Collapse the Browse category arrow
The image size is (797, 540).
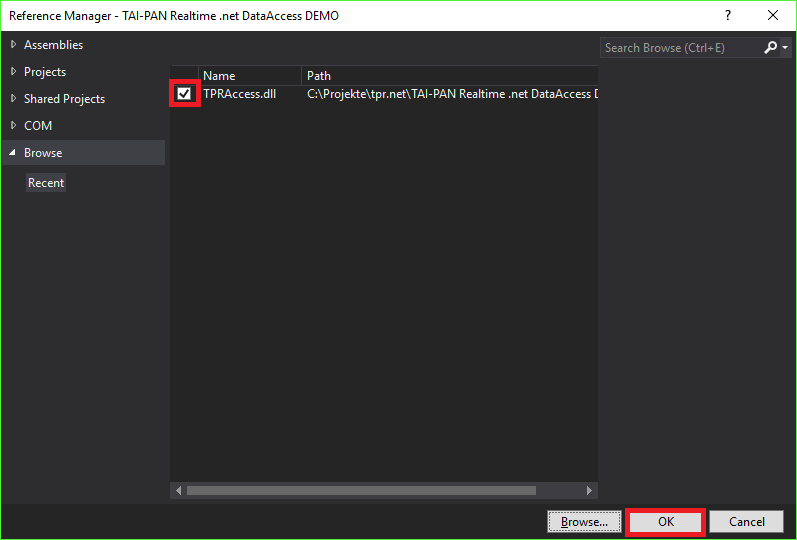[13, 153]
